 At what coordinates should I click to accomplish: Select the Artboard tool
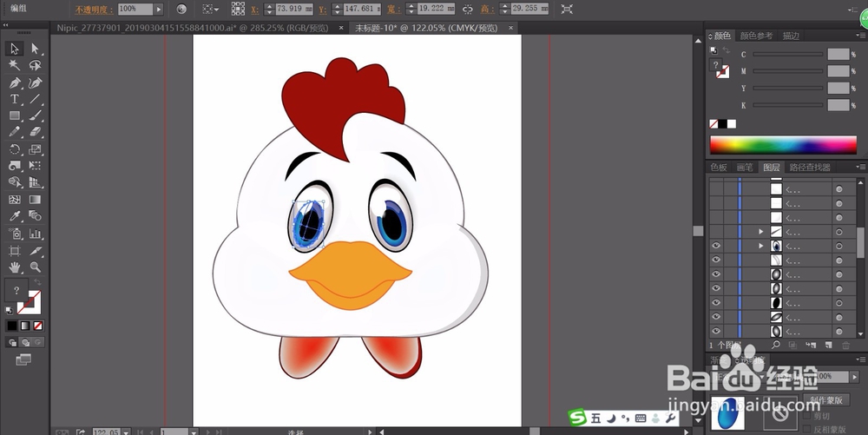point(15,251)
